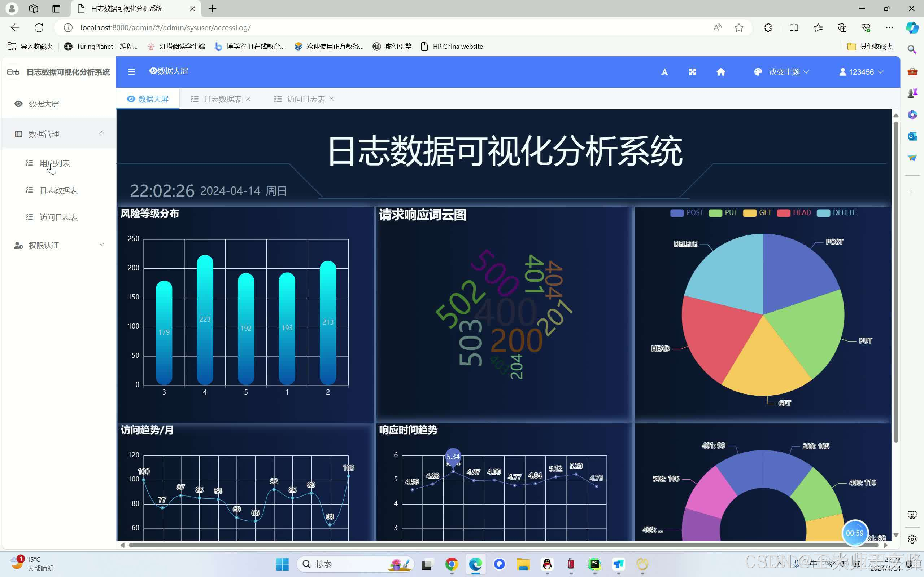The image size is (924, 577).
Task: Open the browser extensions puzzle icon
Action: click(x=768, y=27)
